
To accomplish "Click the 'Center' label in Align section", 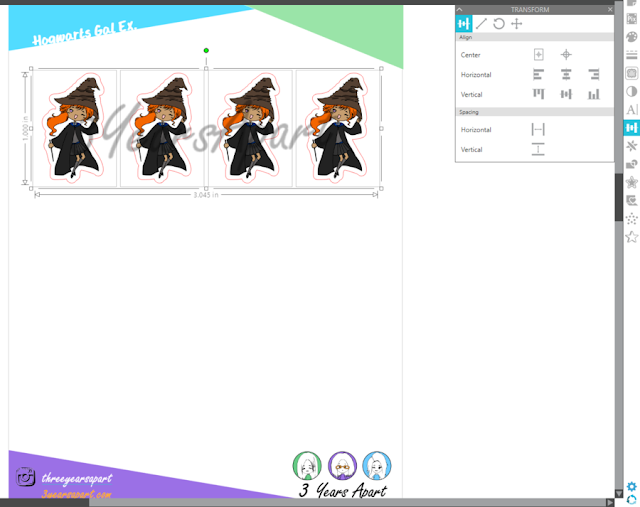I will 470,55.
